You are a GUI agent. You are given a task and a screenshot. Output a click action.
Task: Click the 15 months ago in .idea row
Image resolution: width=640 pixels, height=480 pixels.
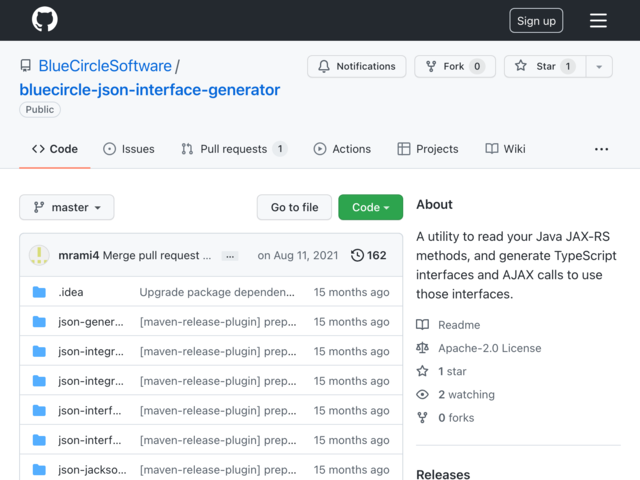(x=351, y=292)
